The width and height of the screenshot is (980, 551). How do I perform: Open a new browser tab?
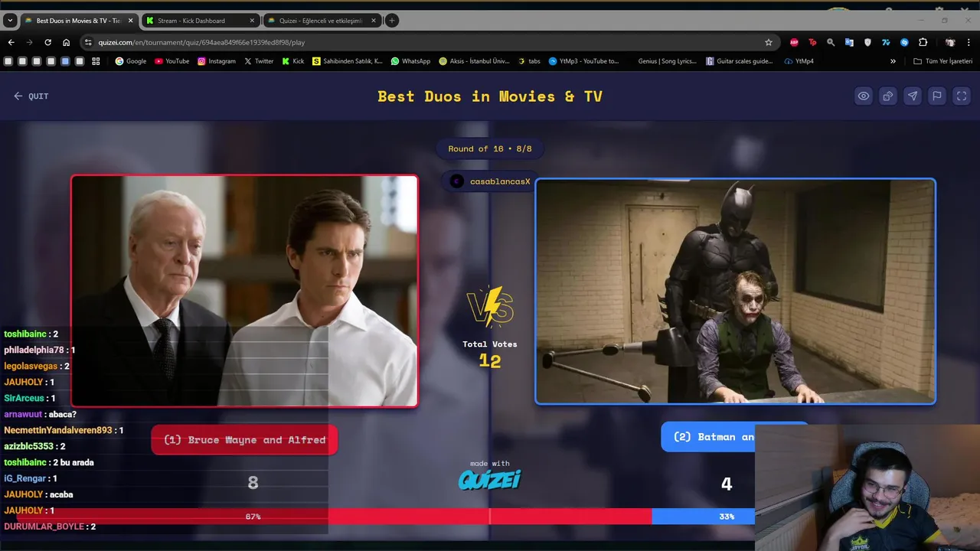(392, 21)
